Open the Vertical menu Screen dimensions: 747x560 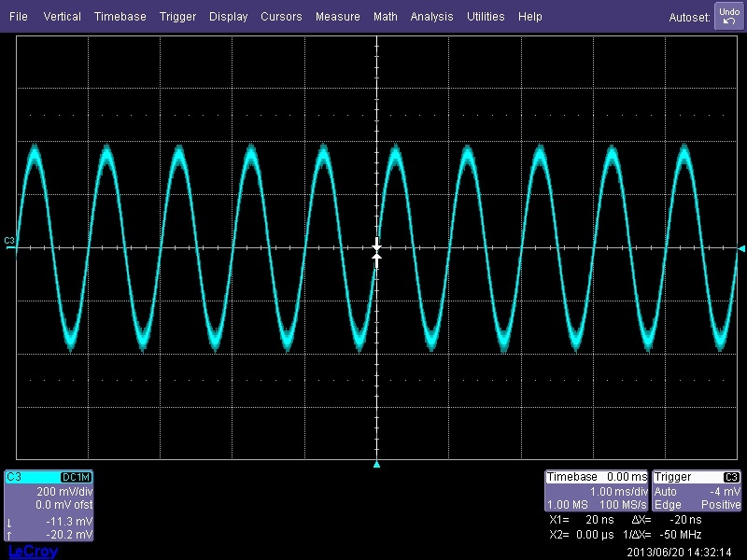(62, 17)
